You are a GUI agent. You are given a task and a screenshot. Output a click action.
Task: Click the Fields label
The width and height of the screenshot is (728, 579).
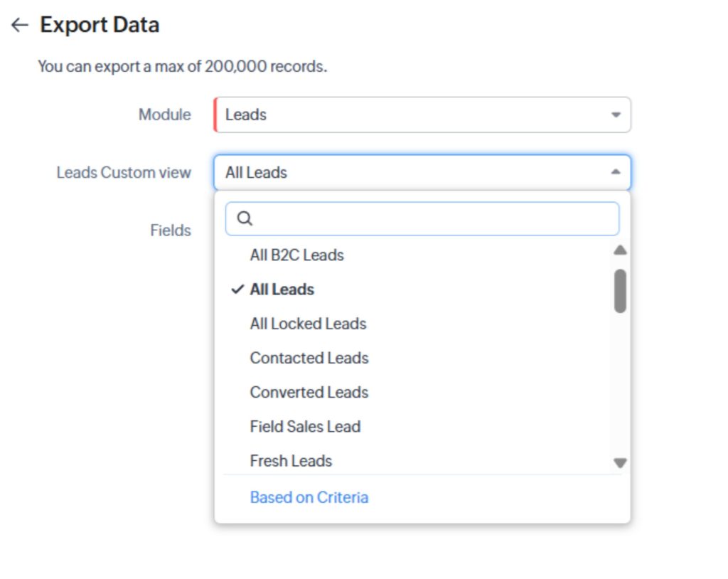click(171, 230)
